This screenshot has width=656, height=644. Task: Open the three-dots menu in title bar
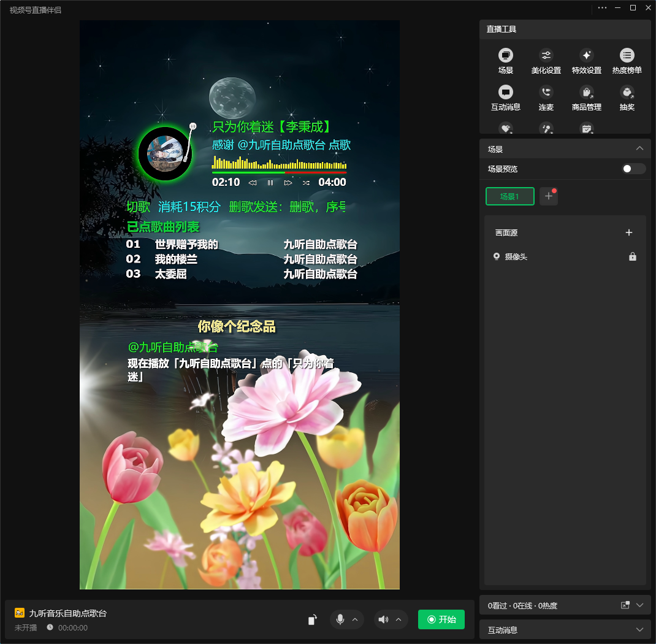pos(602,8)
